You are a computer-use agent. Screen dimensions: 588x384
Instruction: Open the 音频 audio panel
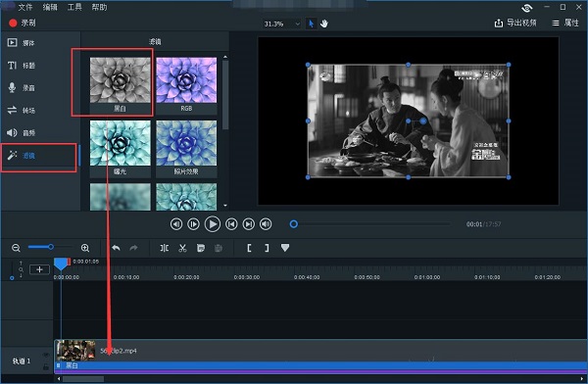click(x=22, y=133)
